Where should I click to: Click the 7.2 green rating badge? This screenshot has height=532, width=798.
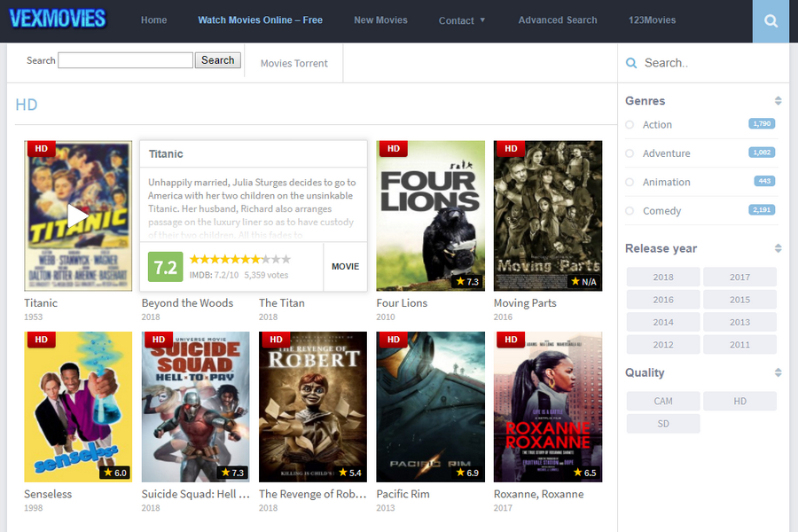click(x=166, y=267)
